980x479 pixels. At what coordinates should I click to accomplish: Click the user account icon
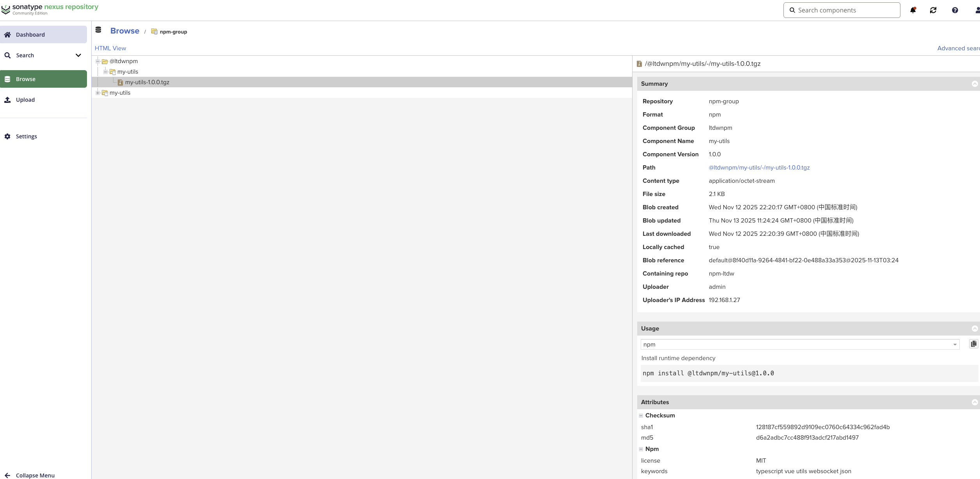tap(977, 10)
